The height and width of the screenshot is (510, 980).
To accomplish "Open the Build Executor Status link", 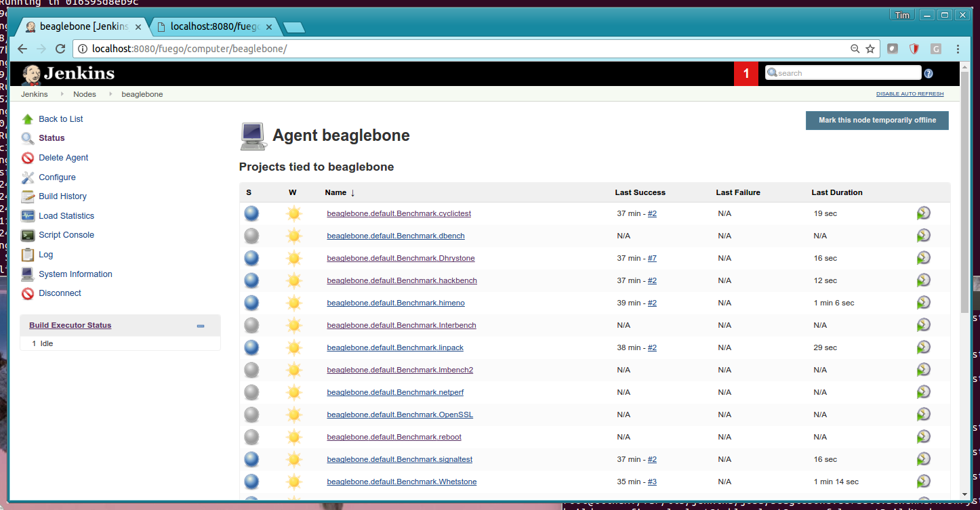I will coord(70,326).
